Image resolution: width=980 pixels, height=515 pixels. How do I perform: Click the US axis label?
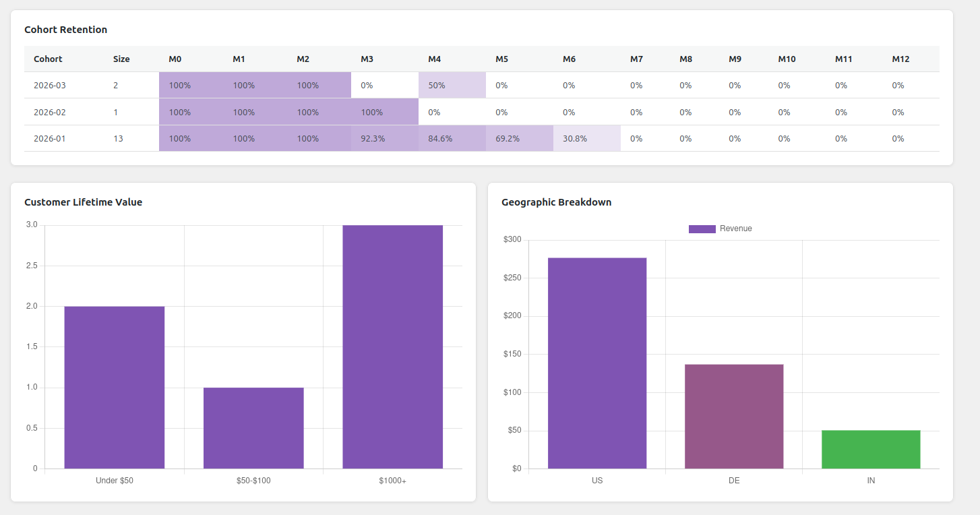click(597, 481)
